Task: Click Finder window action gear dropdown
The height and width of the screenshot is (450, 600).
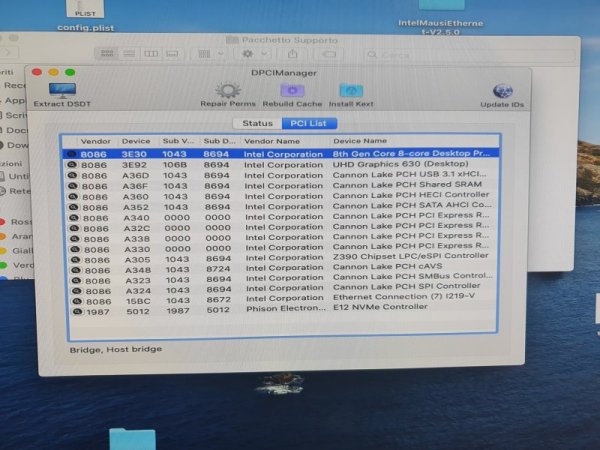Action: [x=254, y=54]
